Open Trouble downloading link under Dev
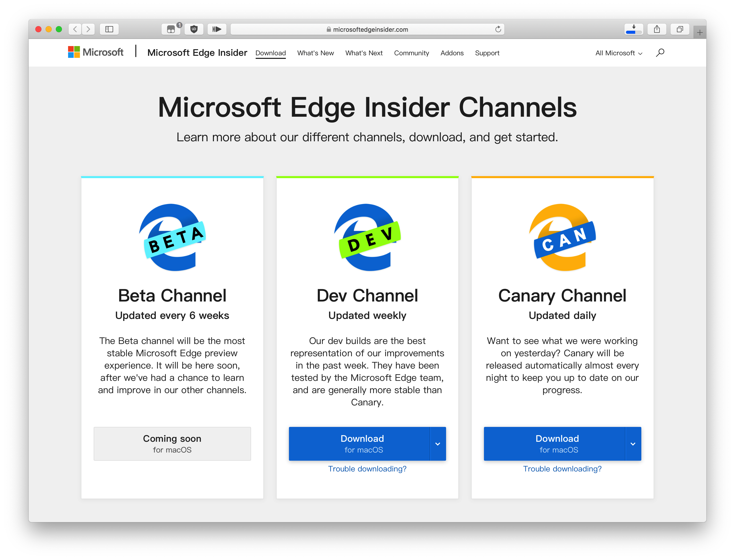 pyautogui.click(x=367, y=469)
